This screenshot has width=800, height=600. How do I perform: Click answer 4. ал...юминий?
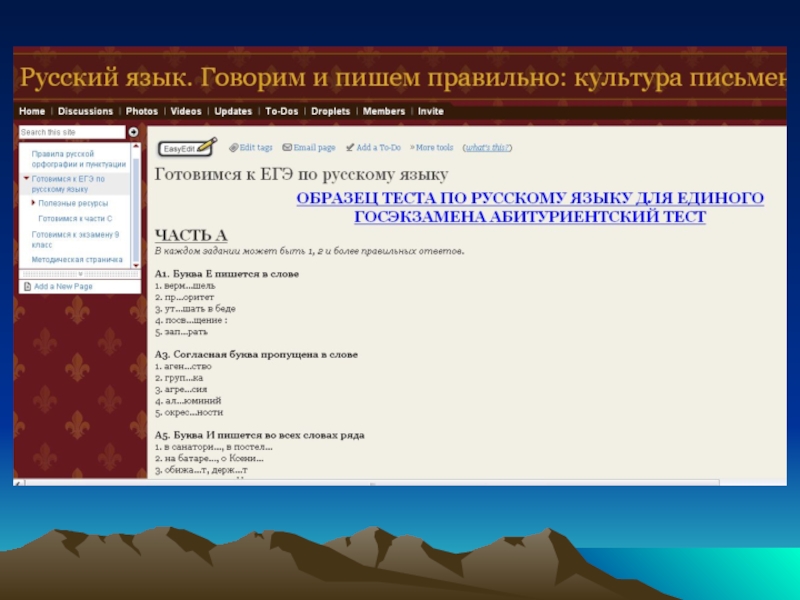[x=188, y=401]
